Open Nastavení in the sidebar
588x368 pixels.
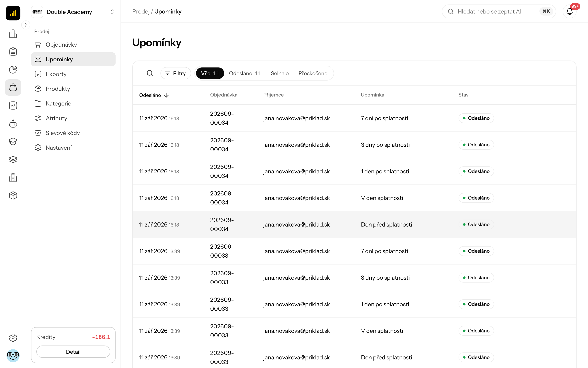(73, 147)
